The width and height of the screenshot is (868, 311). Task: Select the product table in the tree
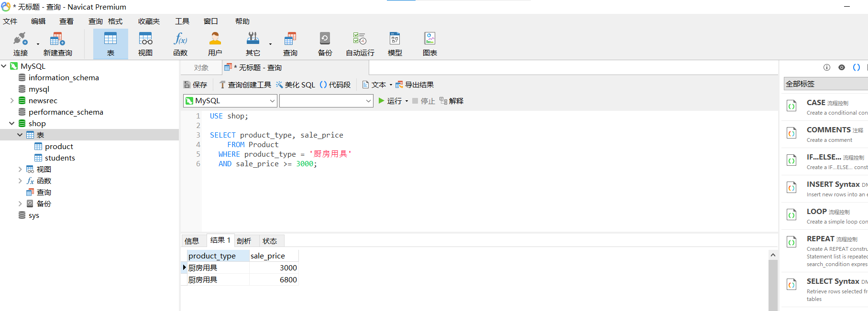pos(59,146)
